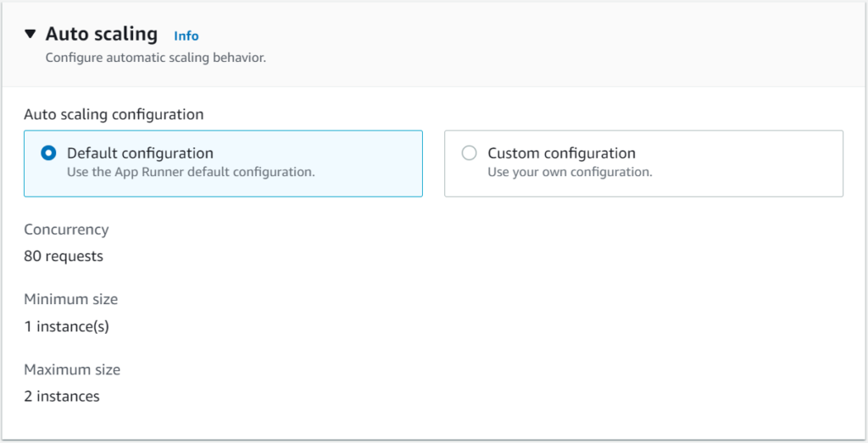Click the Auto scaling section heading
The width and height of the screenshot is (868, 443).
[x=101, y=34]
